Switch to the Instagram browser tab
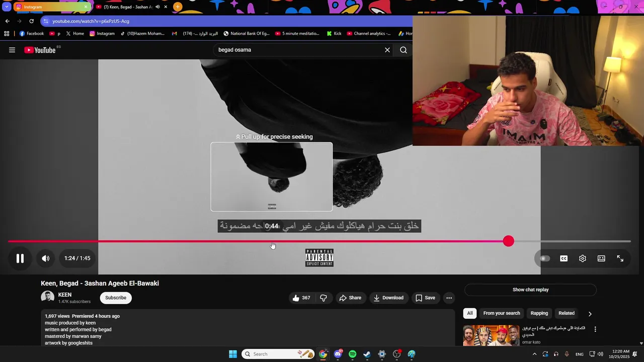644x362 pixels. pyautogui.click(x=50, y=7)
